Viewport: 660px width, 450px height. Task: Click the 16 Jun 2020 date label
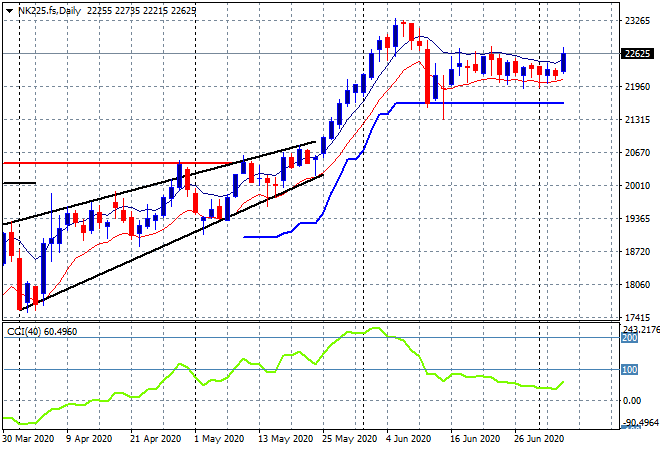click(475, 439)
